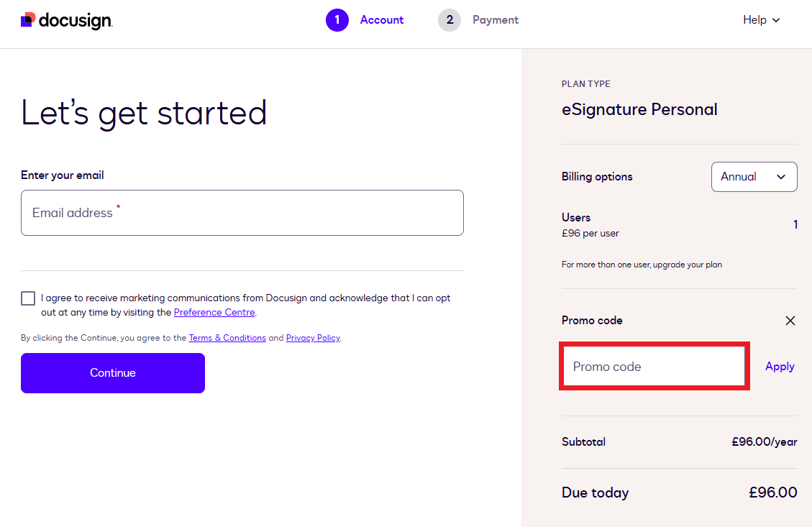Open the Billing options dropdown
The image size is (812, 527).
754,176
